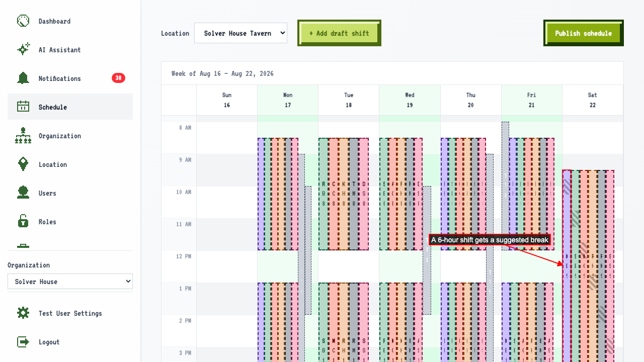Click the tall gray Monday draft shift
This screenshot has width=644, height=362.
pyautogui.click(x=301, y=257)
